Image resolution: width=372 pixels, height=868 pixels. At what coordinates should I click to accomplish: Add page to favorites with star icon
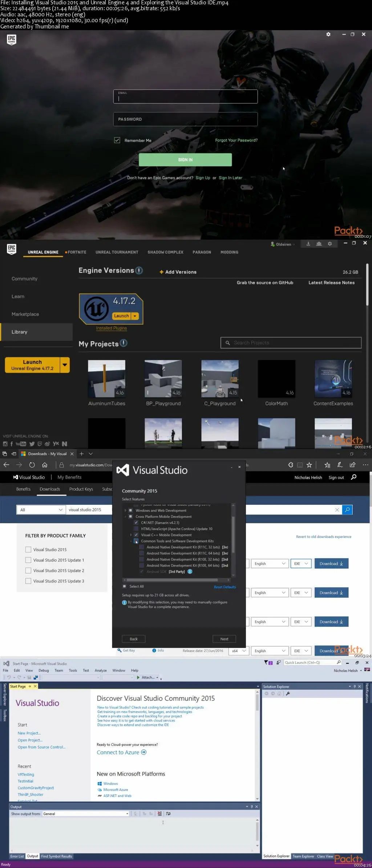pyautogui.click(x=309, y=465)
